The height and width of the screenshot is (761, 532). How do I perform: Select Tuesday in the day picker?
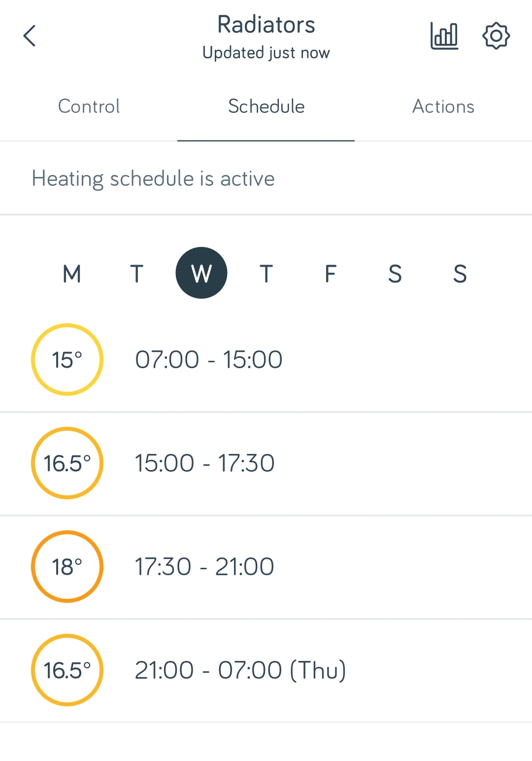pos(136,274)
